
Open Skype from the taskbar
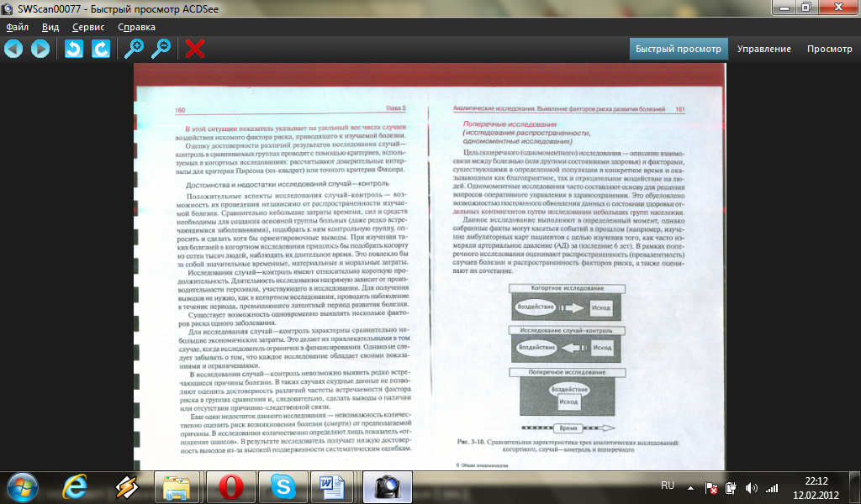[283, 487]
